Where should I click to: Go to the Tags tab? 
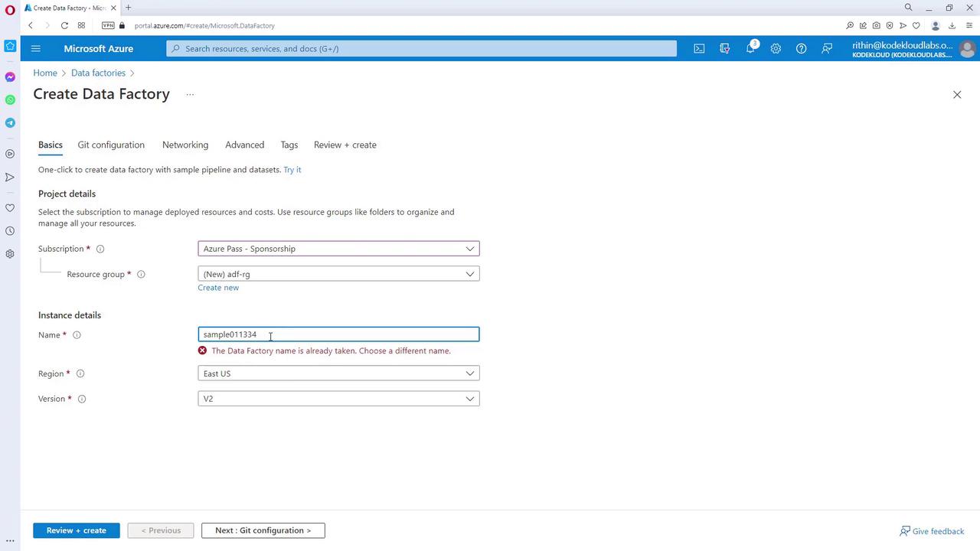coord(289,145)
